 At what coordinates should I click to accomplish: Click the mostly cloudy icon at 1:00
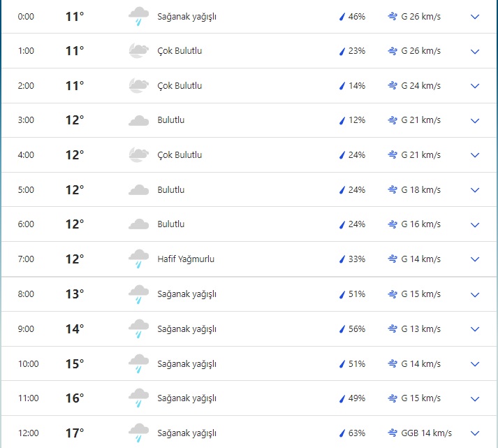[138, 51]
